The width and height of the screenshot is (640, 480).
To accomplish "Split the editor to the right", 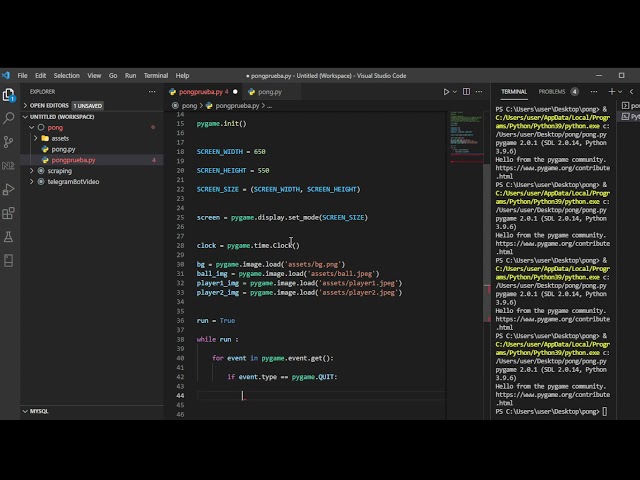I will click(x=466, y=92).
